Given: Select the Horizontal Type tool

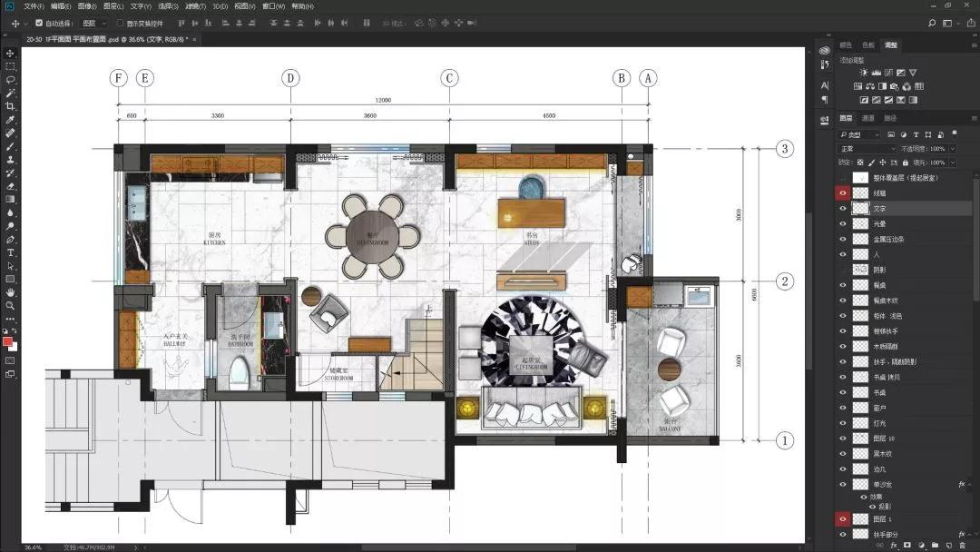Looking at the screenshot, I should click(10, 252).
